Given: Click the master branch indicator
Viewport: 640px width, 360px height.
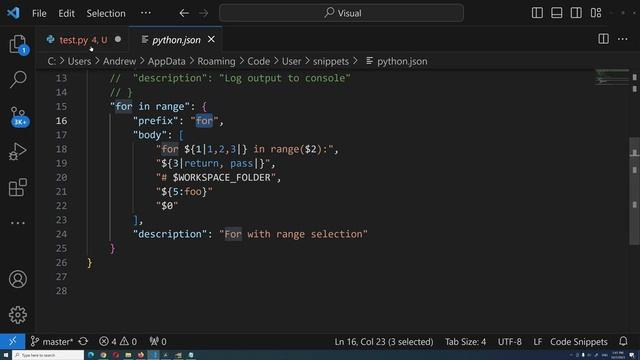Looking at the screenshot, I should click(52, 341).
